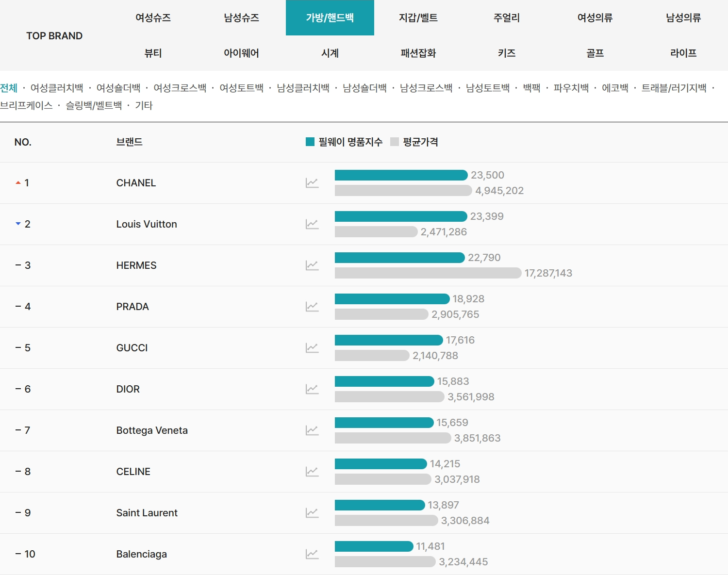Click the blue rank-down arrow beside Louis Vuitton
Screen dimensions: 728x575
point(18,224)
